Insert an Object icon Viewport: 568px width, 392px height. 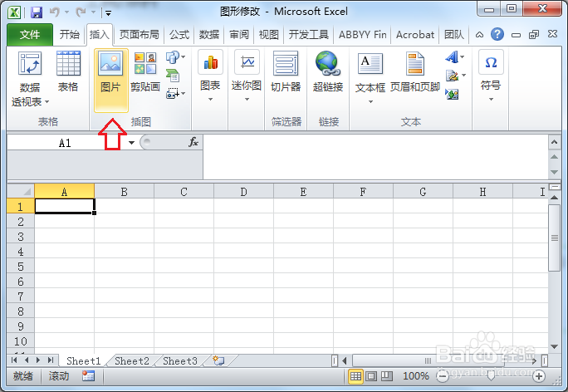click(x=452, y=94)
